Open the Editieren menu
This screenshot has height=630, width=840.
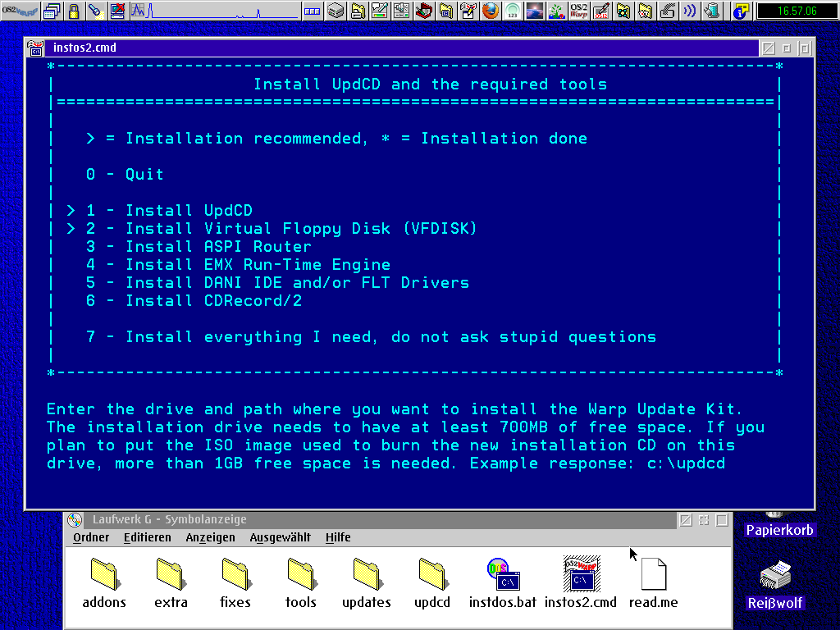[x=148, y=537]
